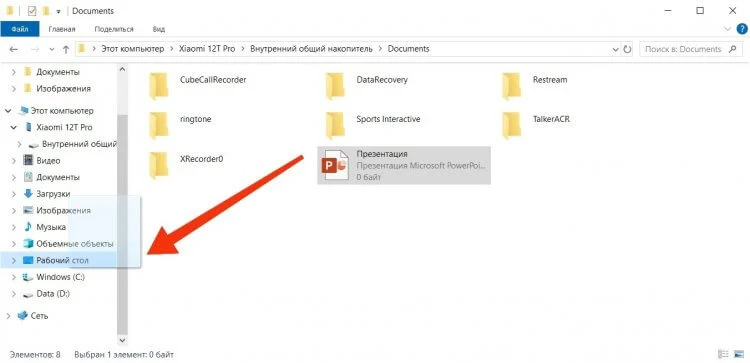Click navigation pane scrollbar up arrow
The image size is (750, 363).
[x=121, y=69]
